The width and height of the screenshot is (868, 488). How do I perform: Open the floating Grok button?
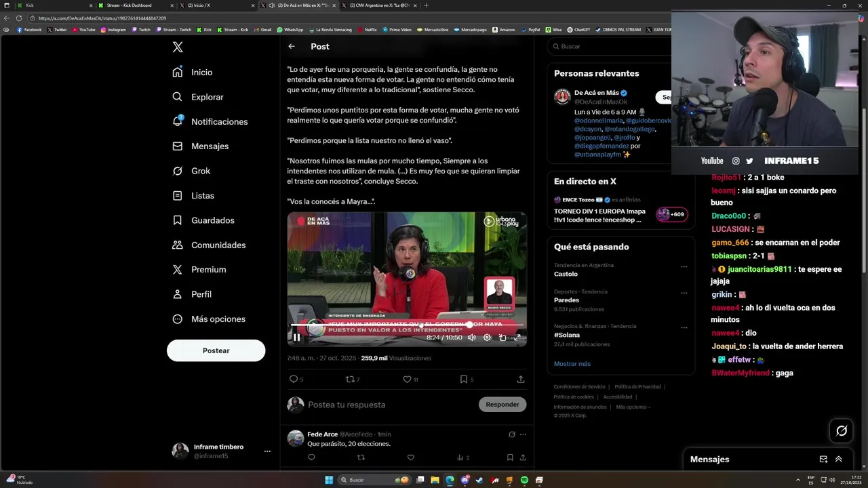(842, 430)
